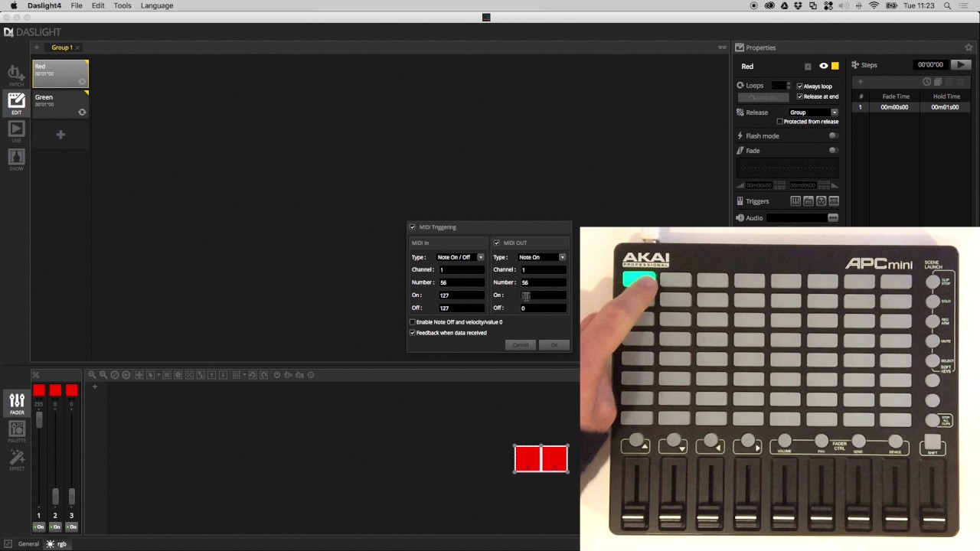Open the Release Group dropdown
This screenshot has height=551, width=980.
pyautogui.click(x=814, y=112)
